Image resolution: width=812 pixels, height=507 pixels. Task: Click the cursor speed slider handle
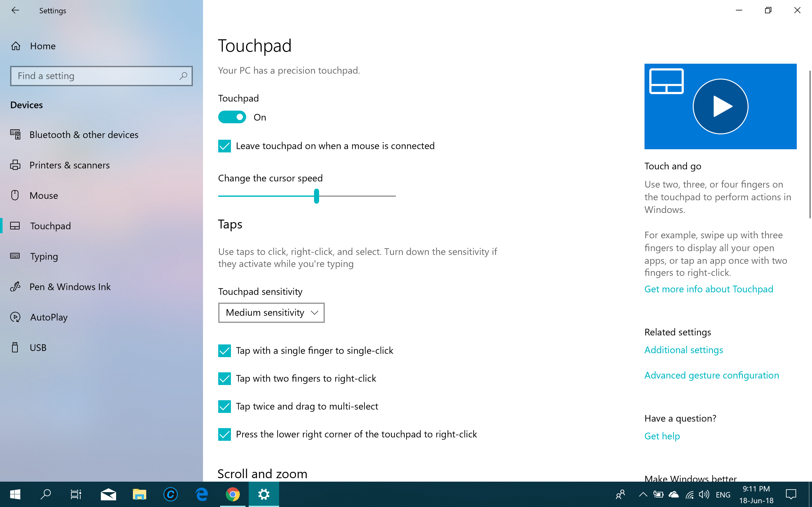(x=317, y=196)
